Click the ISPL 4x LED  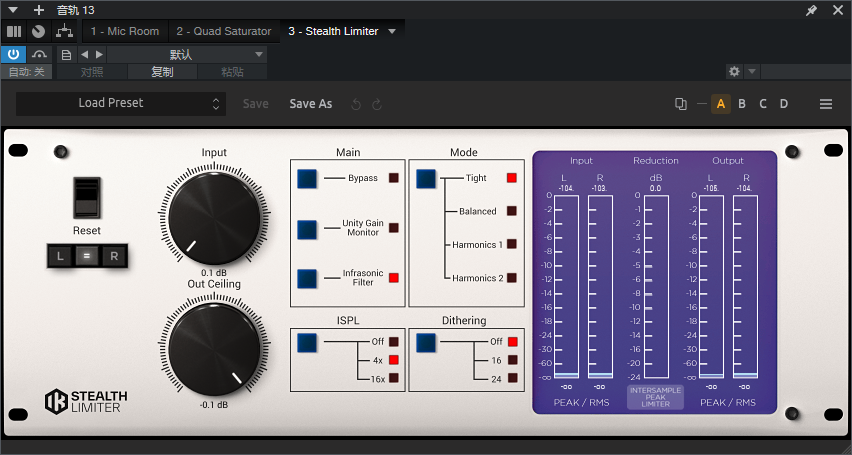394,360
